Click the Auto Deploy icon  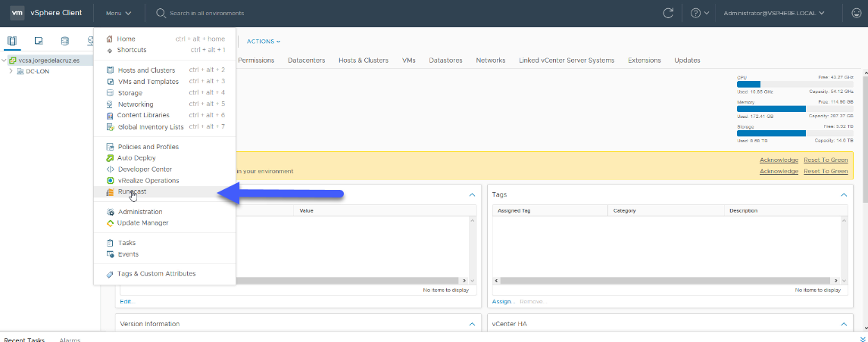110,158
